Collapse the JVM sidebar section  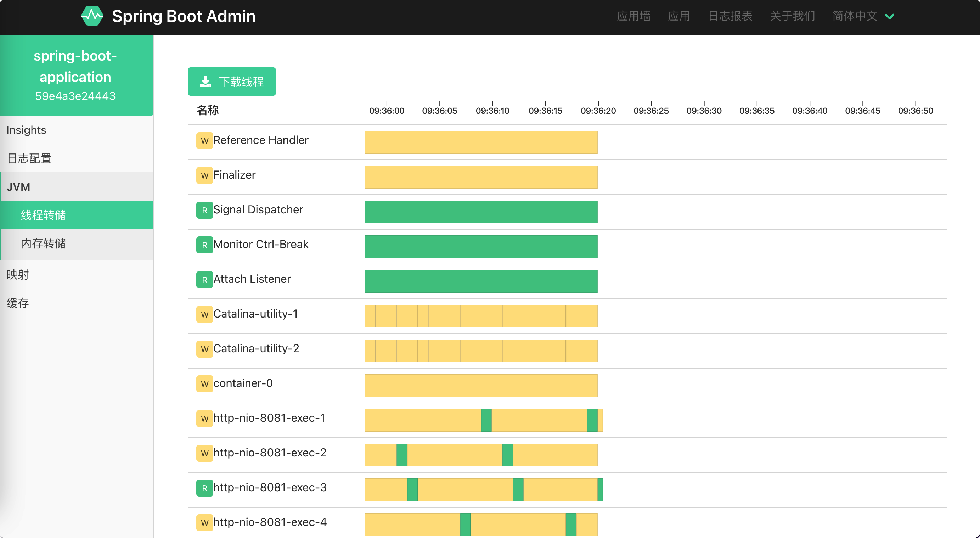point(77,186)
